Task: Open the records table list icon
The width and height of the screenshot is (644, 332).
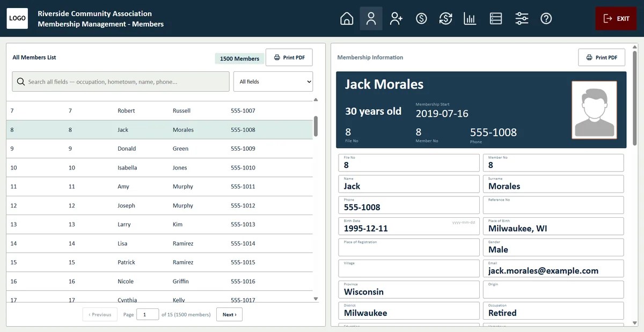Action: pos(496,19)
